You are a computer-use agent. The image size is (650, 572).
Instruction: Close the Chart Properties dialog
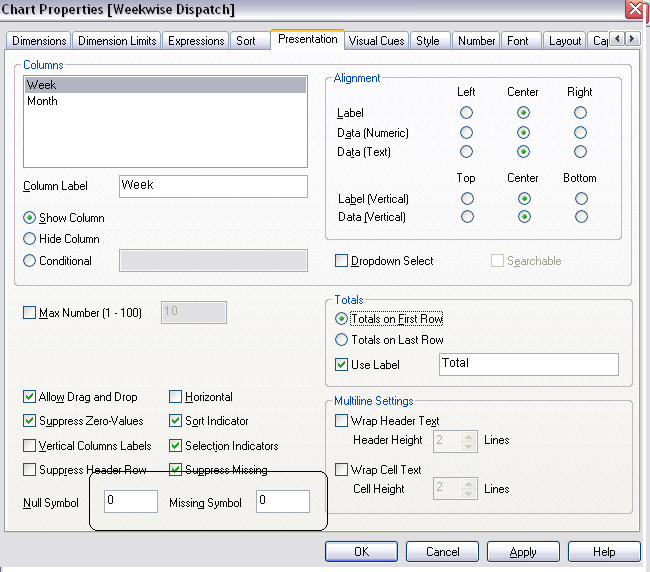[x=634, y=10]
